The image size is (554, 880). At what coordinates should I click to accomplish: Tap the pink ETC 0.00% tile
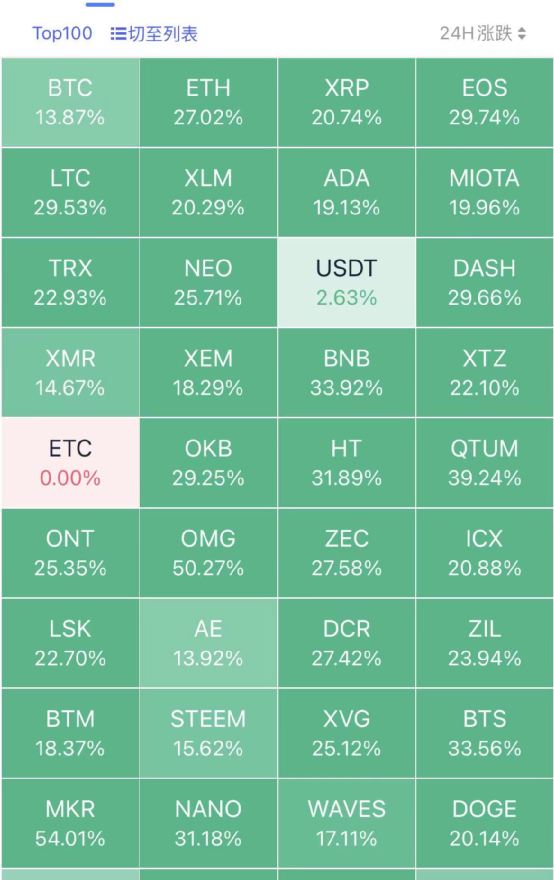[70, 463]
